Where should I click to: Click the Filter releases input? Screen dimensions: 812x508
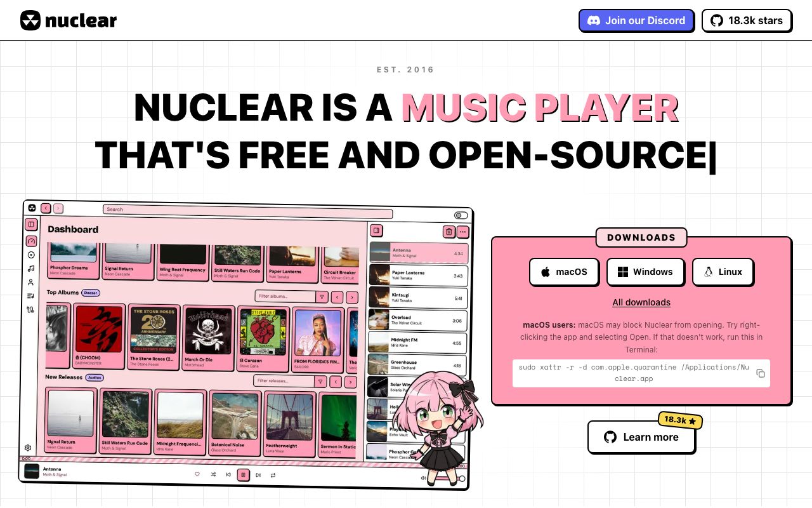pos(285,381)
